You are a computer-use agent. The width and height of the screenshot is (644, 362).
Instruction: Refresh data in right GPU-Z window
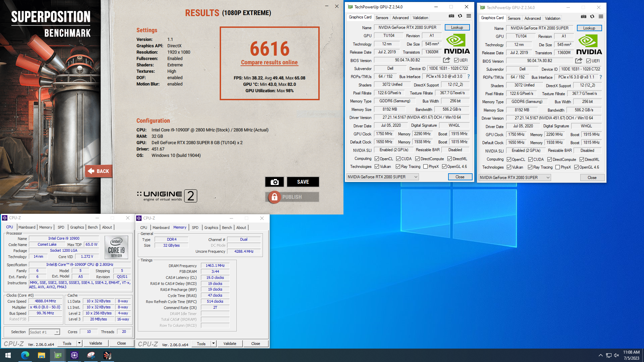pyautogui.click(x=592, y=17)
